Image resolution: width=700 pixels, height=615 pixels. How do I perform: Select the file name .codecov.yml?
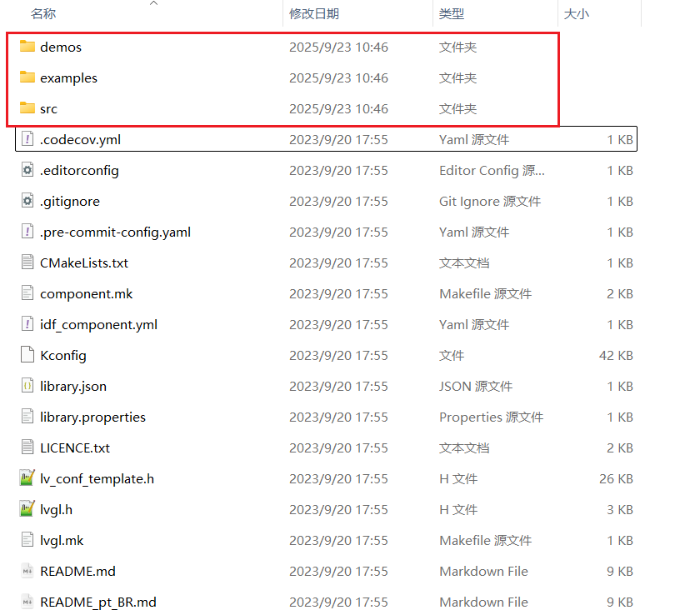pos(80,140)
